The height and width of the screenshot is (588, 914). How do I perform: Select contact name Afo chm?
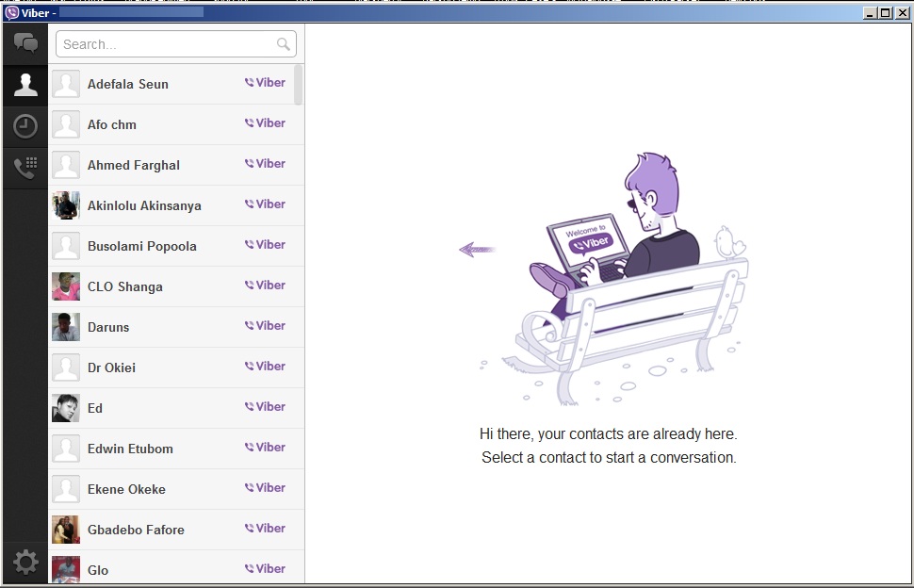pos(112,124)
